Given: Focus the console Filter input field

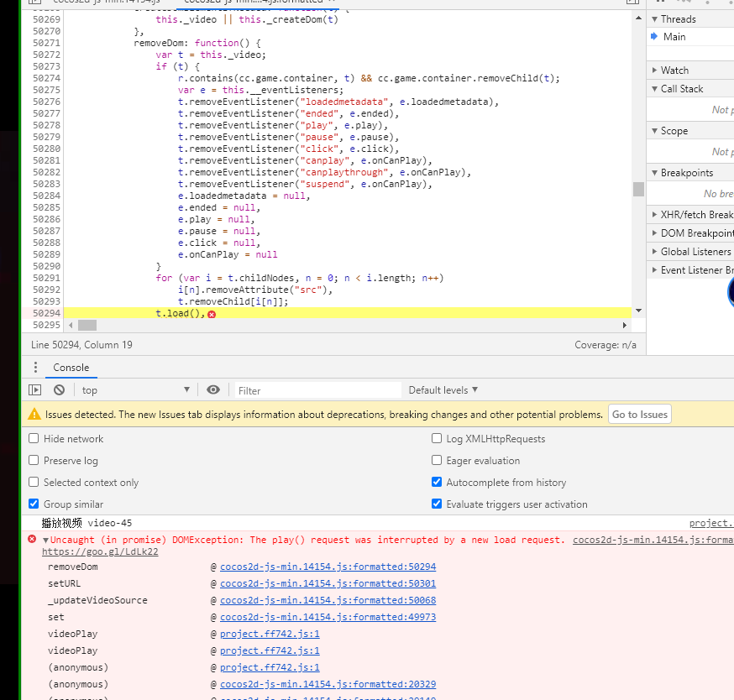Looking at the screenshot, I should (x=317, y=390).
